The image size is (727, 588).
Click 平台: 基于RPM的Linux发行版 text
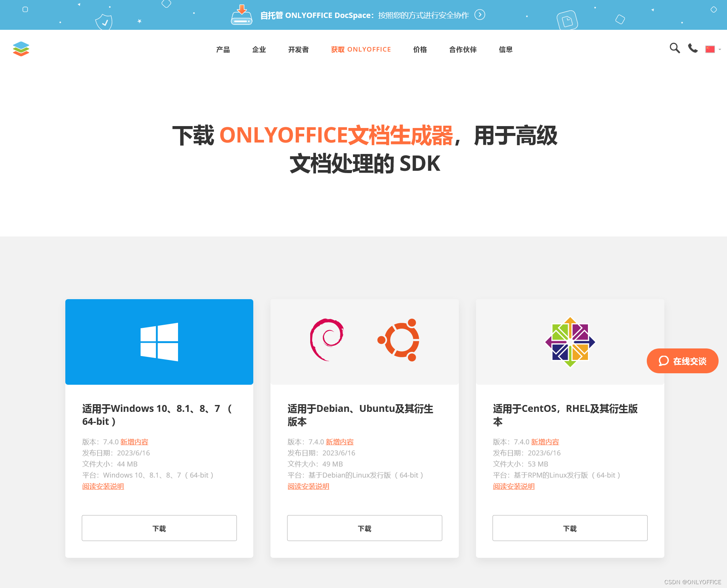(556, 475)
